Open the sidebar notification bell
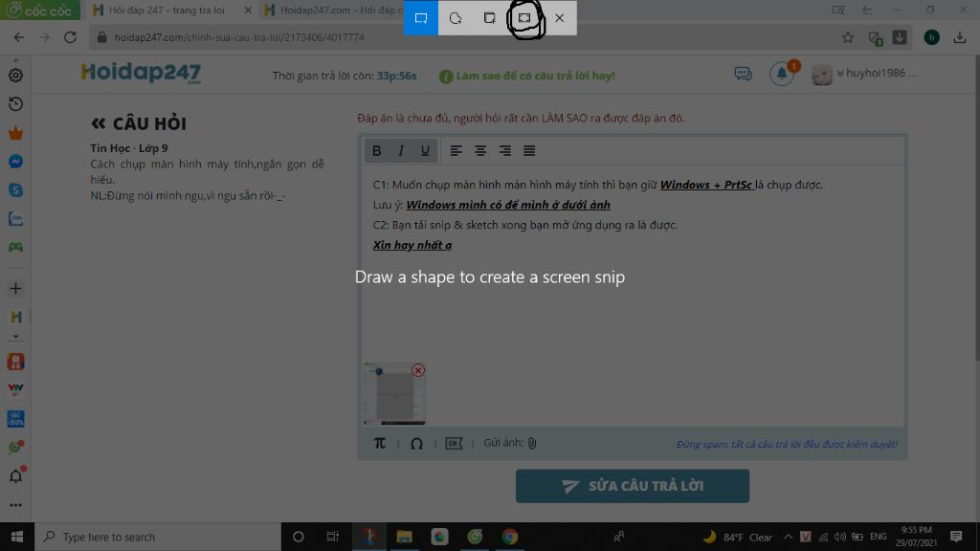This screenshot has height=551, width=980. click(x=15, y=476)
